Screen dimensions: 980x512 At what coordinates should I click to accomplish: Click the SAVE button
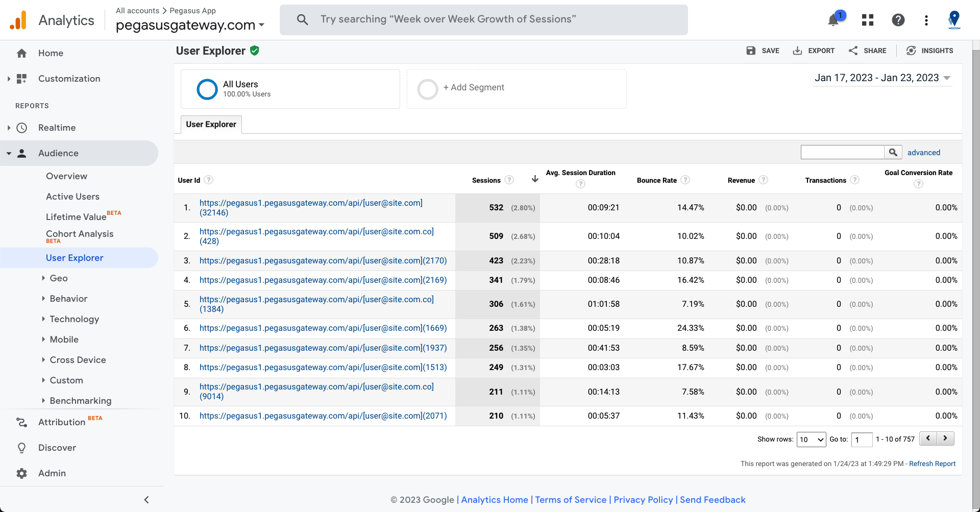pyautogui.click(x=763, y=51)
